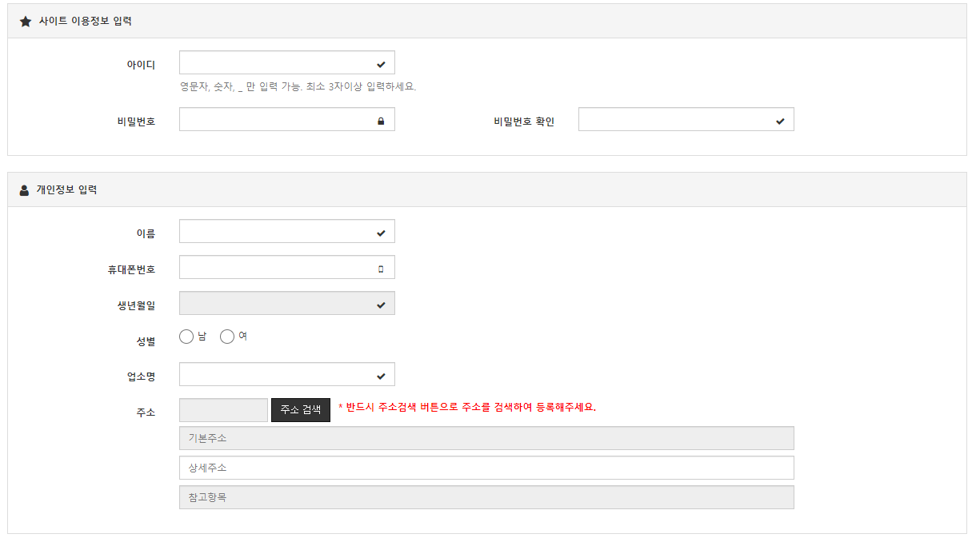Click inside the 아이디 input field

280,62
